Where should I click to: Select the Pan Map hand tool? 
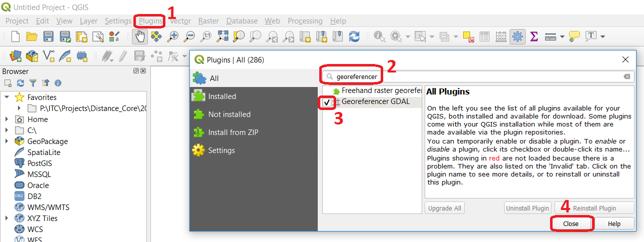pyautogui.click(x=140, y=36)
